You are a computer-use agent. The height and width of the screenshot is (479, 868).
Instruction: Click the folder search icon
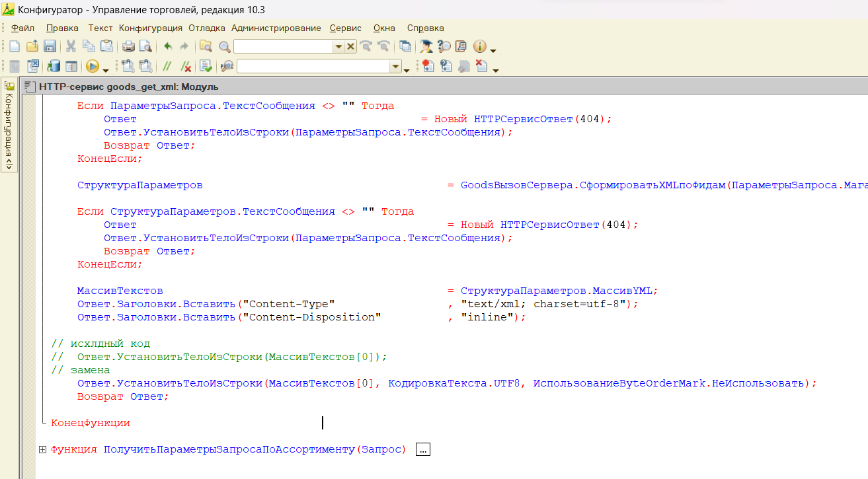coord(206,46)
